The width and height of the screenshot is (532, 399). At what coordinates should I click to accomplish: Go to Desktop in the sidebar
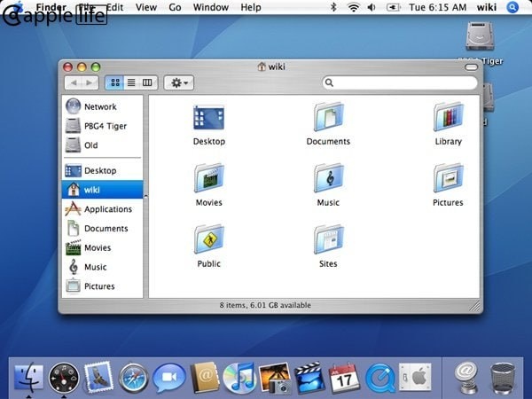103,170
